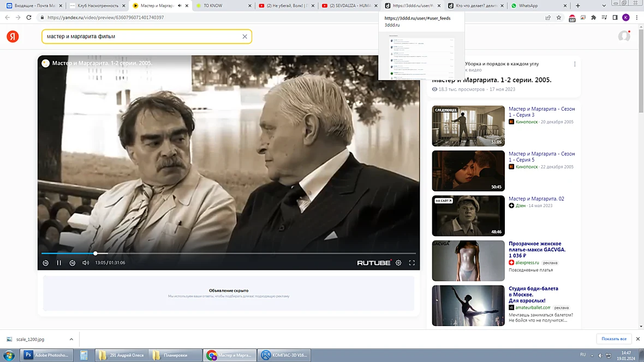Open the video player settings gear
Screen dimensions: 644x362
click(398, 263)
